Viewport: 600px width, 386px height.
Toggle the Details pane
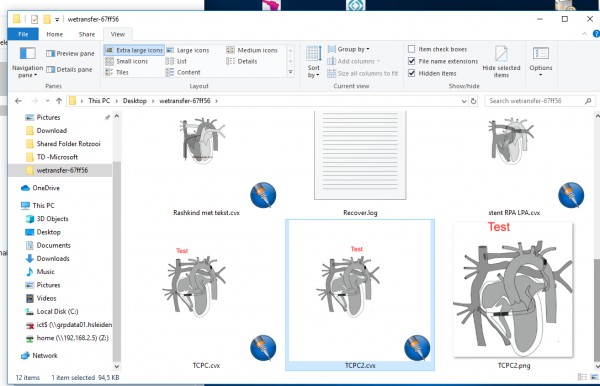pos(69,70)
